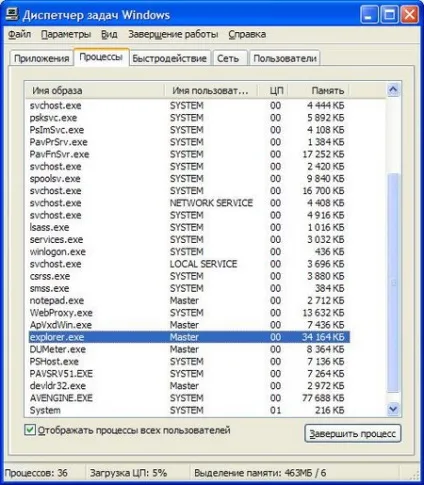This screenshot has height=485, width=424.
Task: Select svchost.exe run by LOCAL SERVICE
Action: point(189,264)
